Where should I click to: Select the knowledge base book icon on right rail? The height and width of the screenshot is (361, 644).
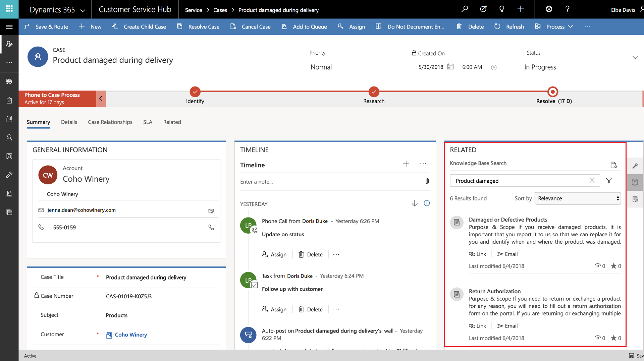635,182
